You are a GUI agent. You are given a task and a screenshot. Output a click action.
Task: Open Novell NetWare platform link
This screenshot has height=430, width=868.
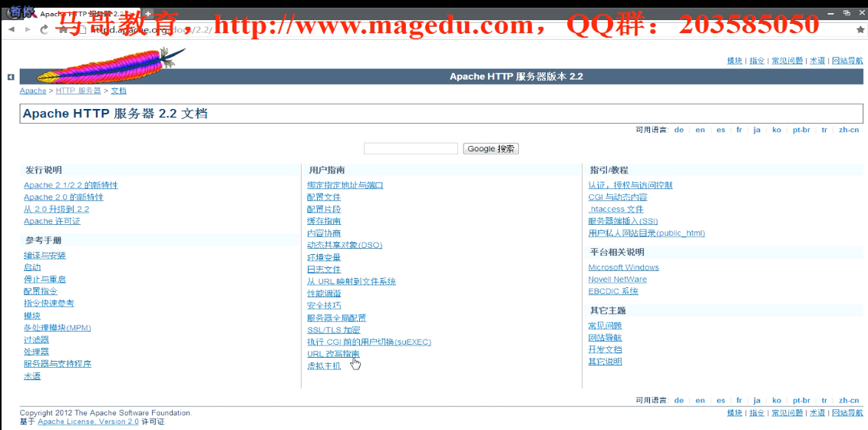click(618, 279)
